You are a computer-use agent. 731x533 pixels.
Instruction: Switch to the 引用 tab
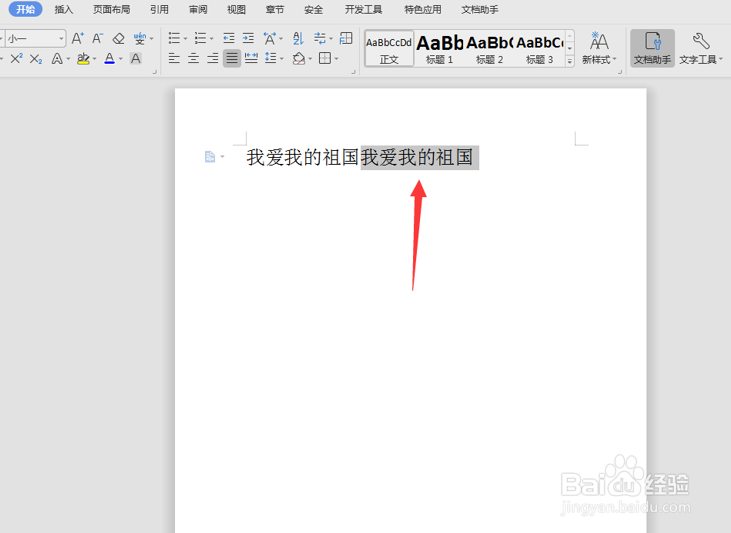tap(159, 9)
